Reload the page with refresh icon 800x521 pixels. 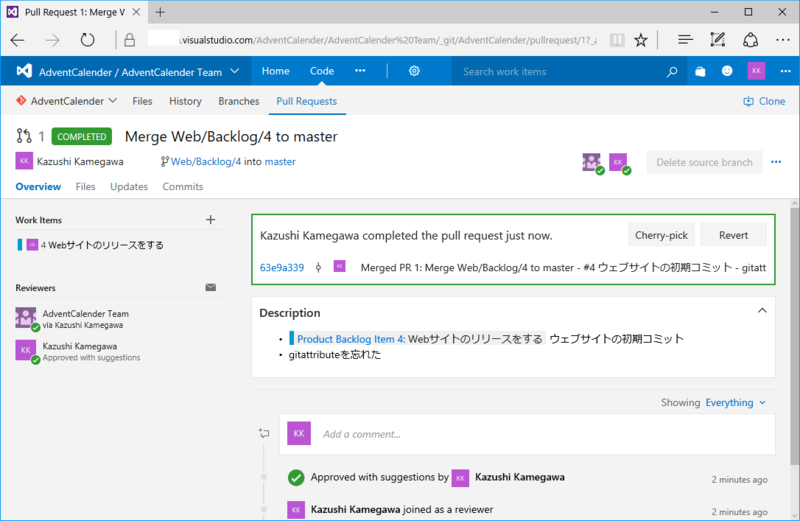pos(87,40)
